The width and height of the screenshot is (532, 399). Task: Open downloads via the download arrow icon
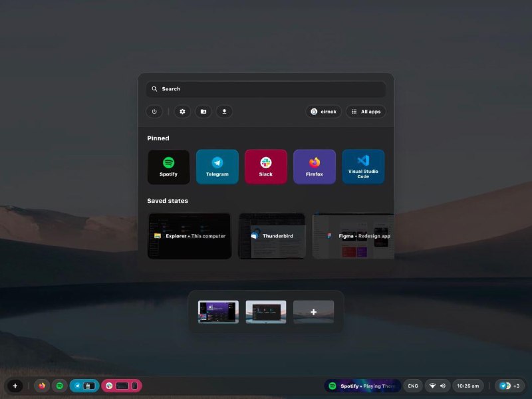click(224, 112)
